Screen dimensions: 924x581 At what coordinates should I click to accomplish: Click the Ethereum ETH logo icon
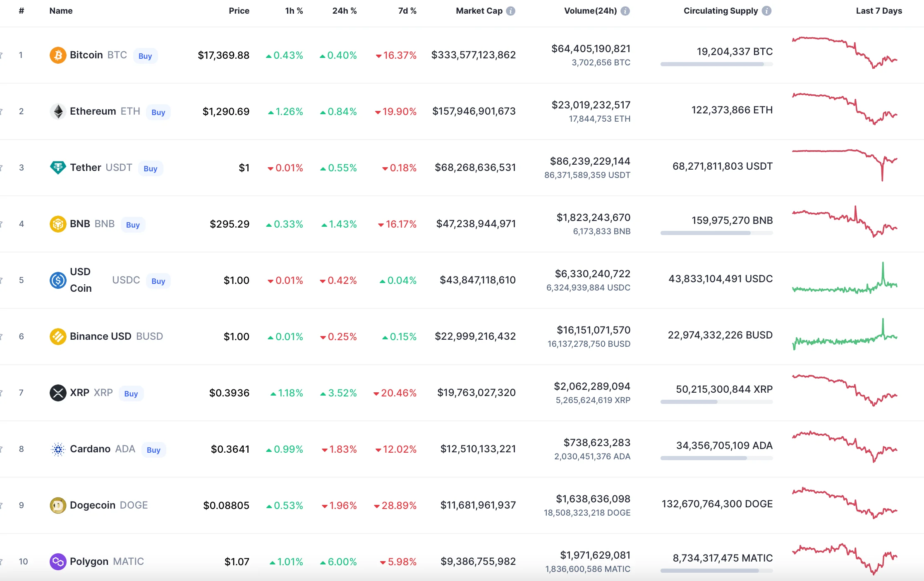point(58,111)
